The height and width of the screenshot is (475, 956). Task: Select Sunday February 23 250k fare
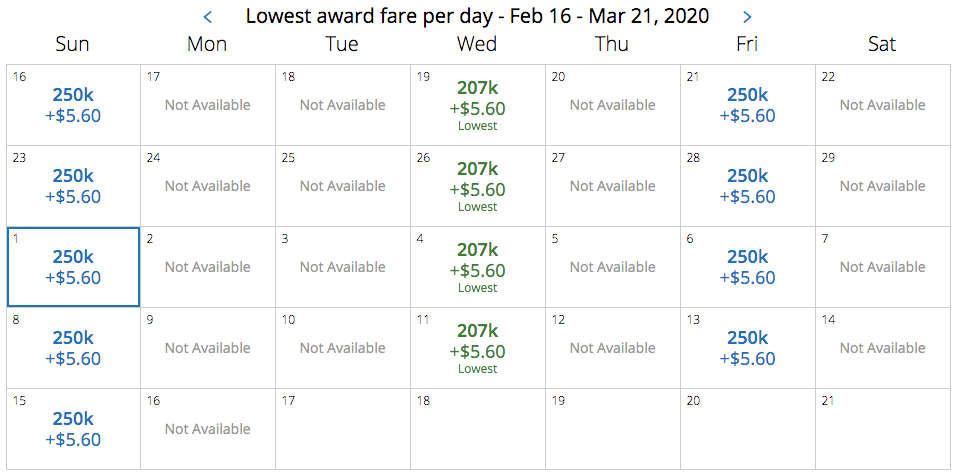[x=73, y=186]
